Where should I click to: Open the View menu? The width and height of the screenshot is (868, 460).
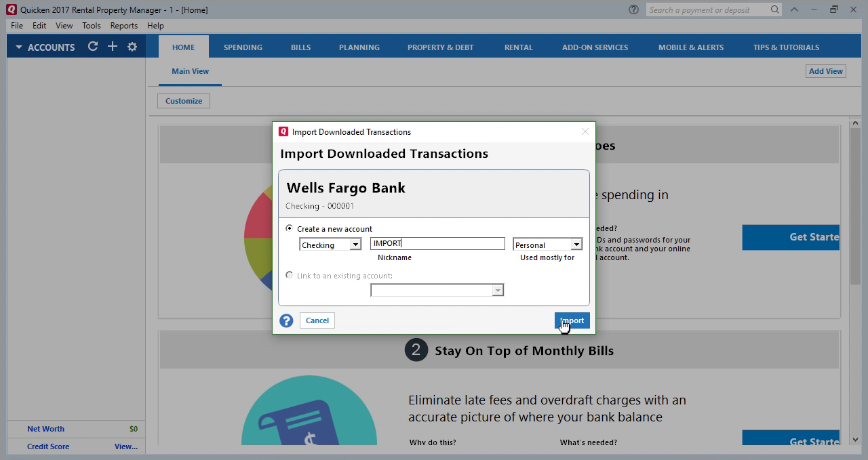(x=64, y=26)
